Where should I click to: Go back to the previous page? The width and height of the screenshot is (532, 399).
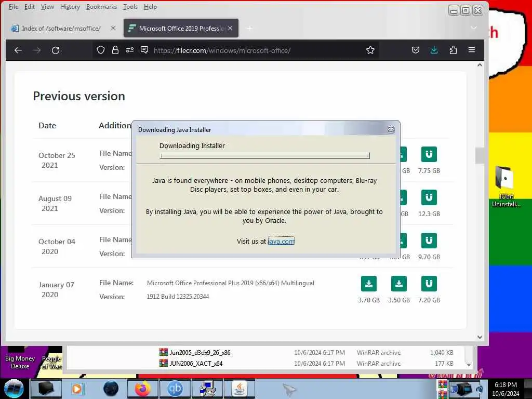[18, 50]
